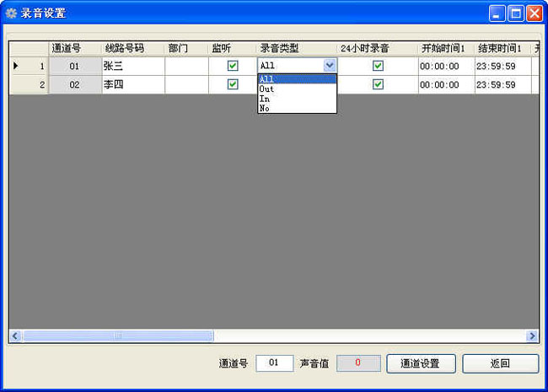Viewport: 548px width, 392px height.
Task: Toggle 监听 checkbox for channel 01
Action: point(233,66)
